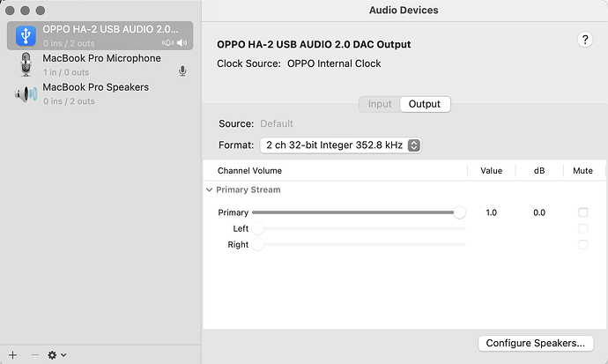Open the gear actions menu
The height and width of the screenshot is (364, 608).
[x=56, y=354]
